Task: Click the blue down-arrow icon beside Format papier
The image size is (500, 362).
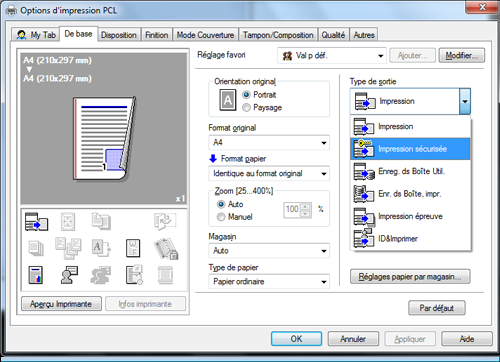Action: [213, 159]
